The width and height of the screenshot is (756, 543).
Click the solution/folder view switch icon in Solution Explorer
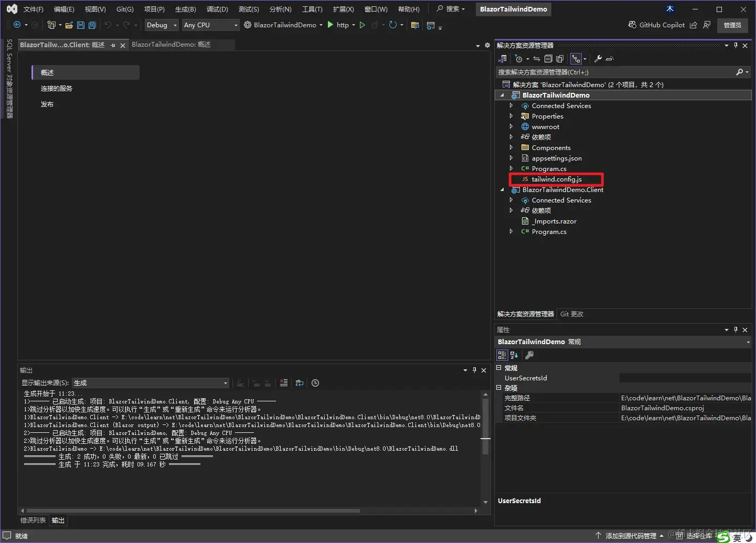point(503,59)
